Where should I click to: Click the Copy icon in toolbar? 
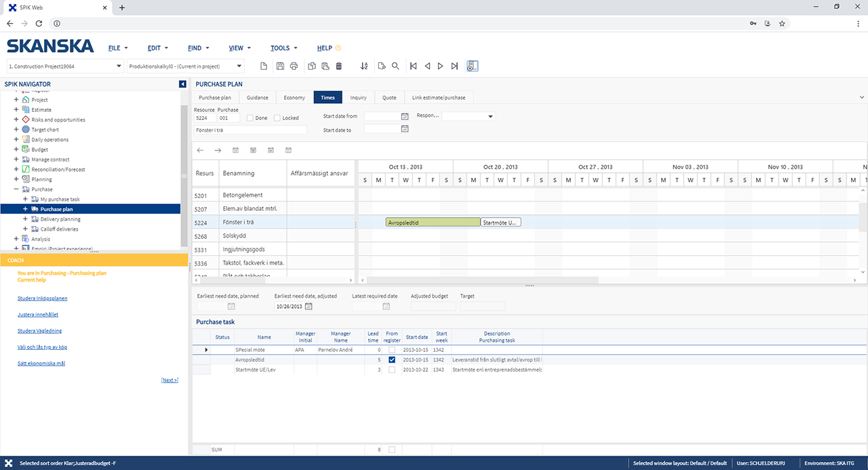(x=311, y=66)
